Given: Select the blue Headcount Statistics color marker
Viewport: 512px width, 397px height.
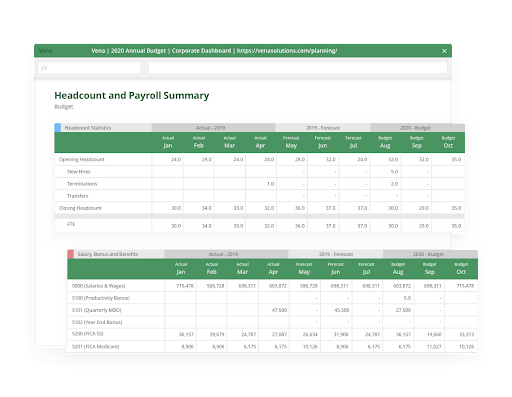Looking at the screenshot, I should tap(58, 128).
